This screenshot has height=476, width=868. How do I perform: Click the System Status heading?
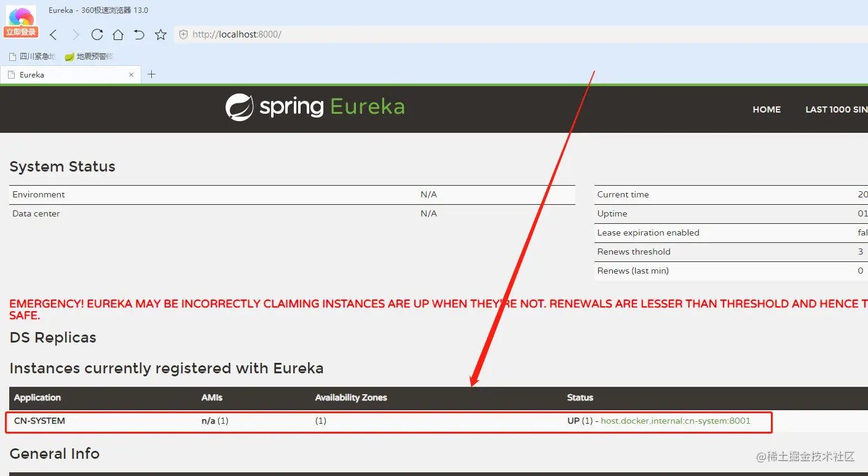(x=63, y=167)
